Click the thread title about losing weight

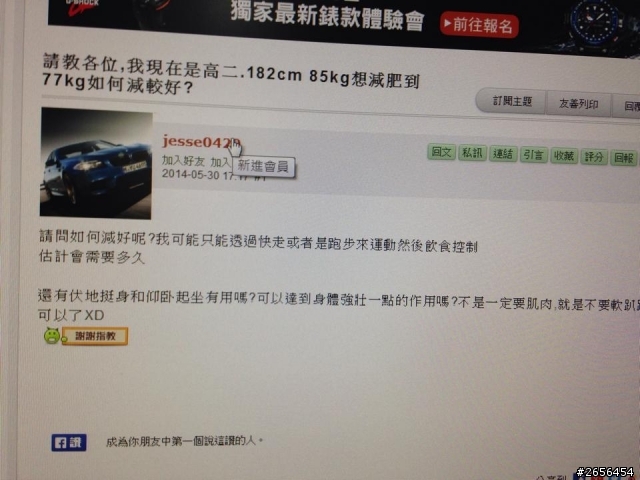pos(231,75)
